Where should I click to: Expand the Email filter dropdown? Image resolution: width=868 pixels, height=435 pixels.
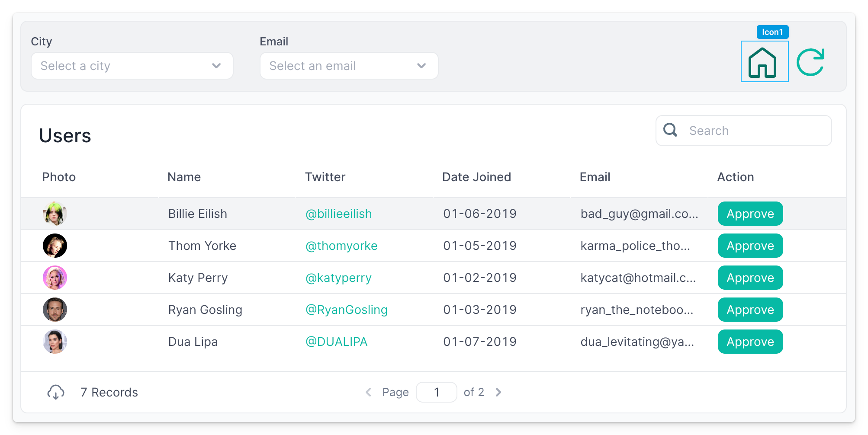pyautogui.click(x=349, y=66)
